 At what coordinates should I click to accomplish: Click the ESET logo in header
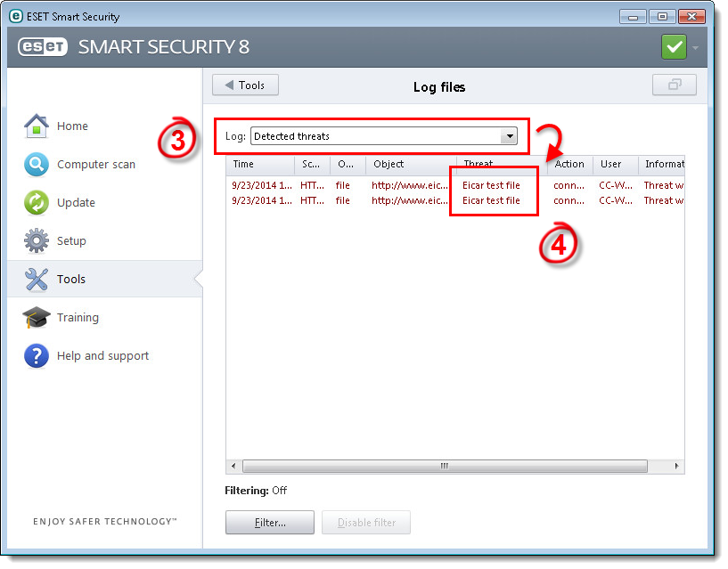pyautogui.click(x=43, y=47)
